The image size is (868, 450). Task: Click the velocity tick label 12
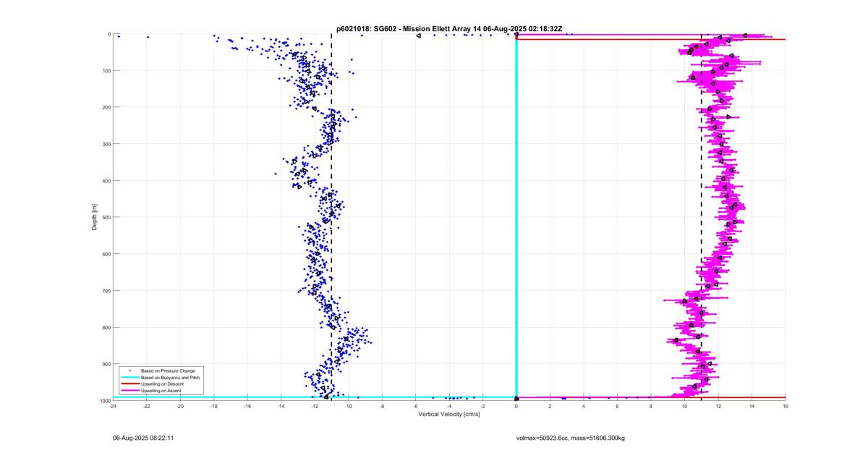coord(718,406)
